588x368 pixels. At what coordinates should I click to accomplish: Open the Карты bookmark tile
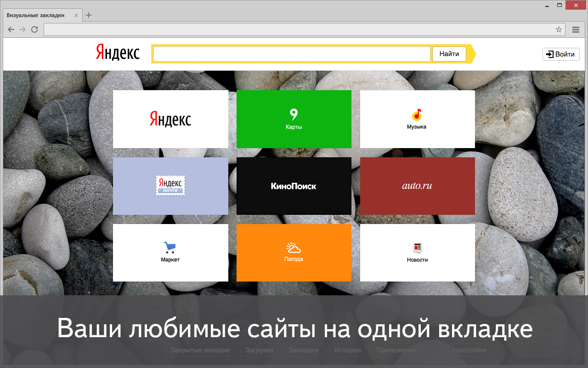(294, 119)
